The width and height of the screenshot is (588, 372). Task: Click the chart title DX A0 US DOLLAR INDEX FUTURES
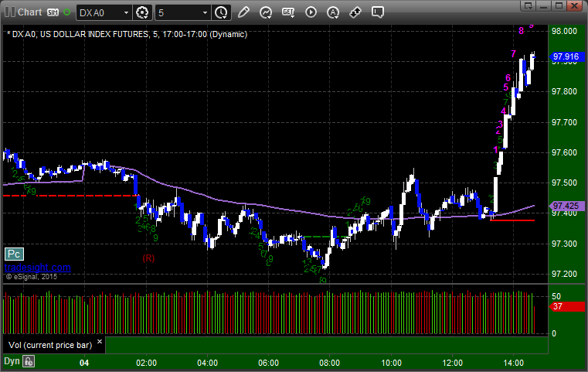(x=127, y=34)
